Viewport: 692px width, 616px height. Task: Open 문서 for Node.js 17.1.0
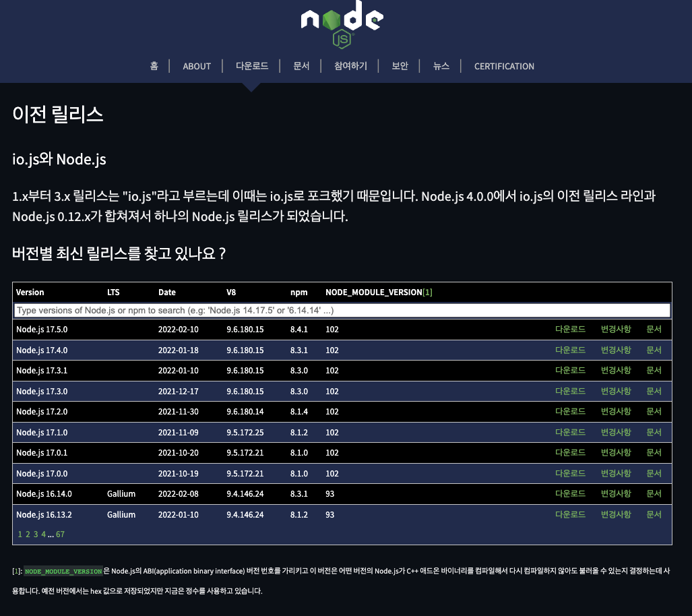654,432
